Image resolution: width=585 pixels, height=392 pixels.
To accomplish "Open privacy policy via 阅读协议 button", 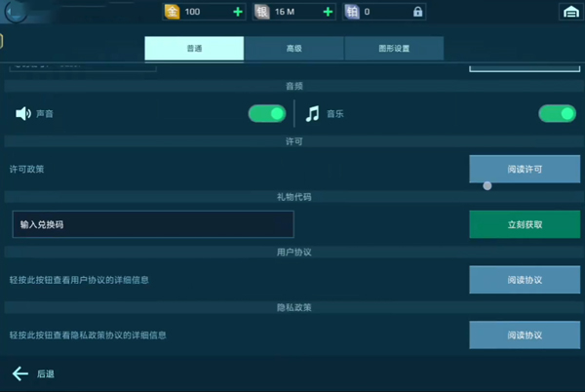I will coord(525,335).
